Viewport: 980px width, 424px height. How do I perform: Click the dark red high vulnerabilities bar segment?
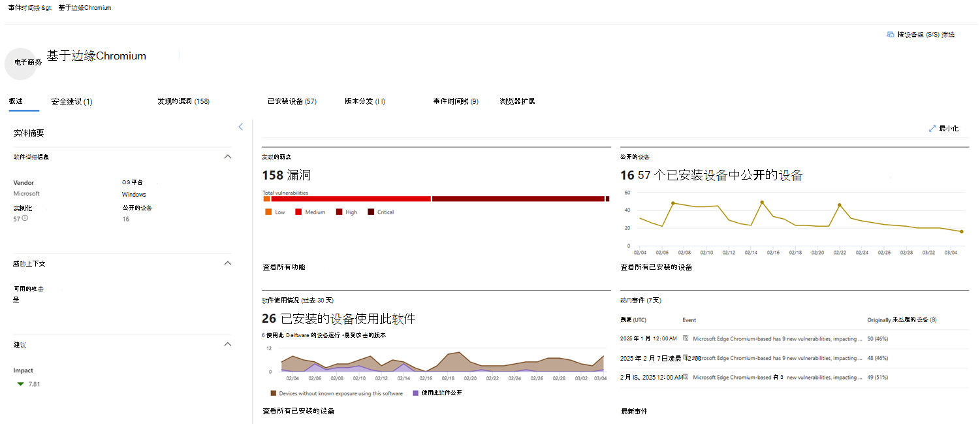click(518, 199)
